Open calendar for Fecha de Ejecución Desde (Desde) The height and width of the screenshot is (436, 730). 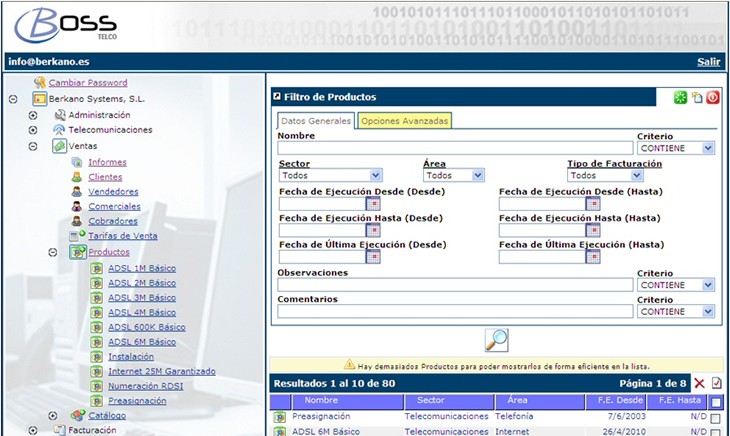coord(373,204)
